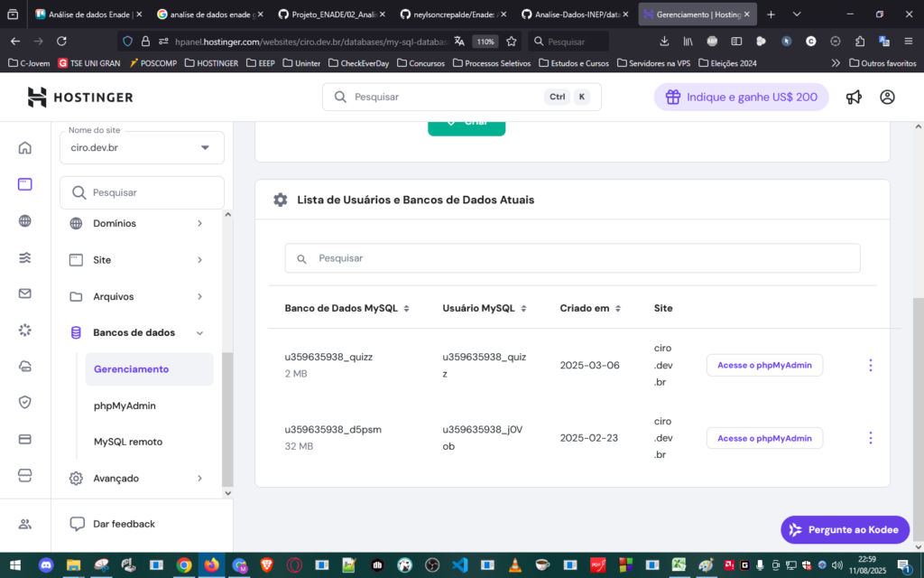This screenshot has height=578, width=924.
Task: Click the Pergunte ao Kodee button
Action: (845, 530)
